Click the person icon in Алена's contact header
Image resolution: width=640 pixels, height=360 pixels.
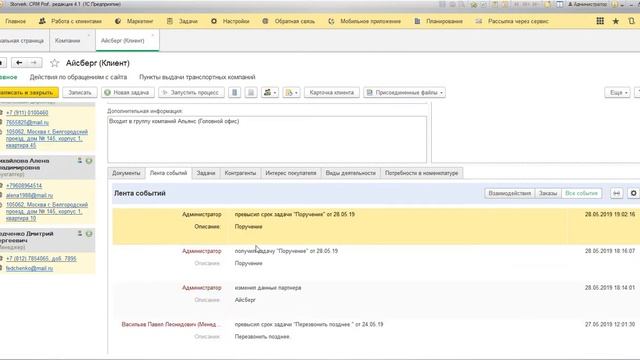tap(80, 161)
